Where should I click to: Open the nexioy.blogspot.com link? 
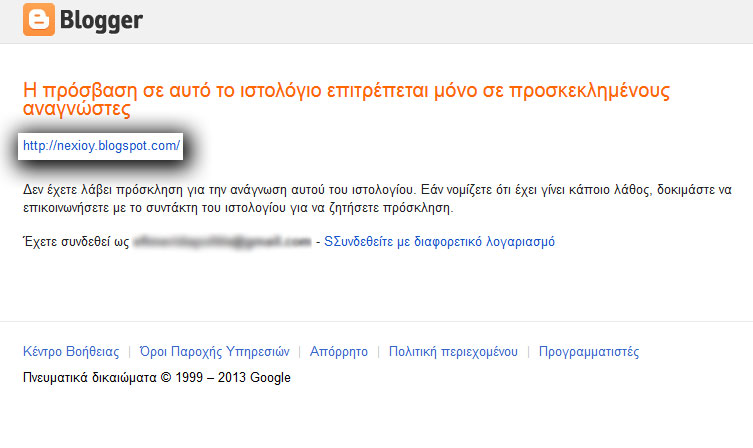(101, 145)
